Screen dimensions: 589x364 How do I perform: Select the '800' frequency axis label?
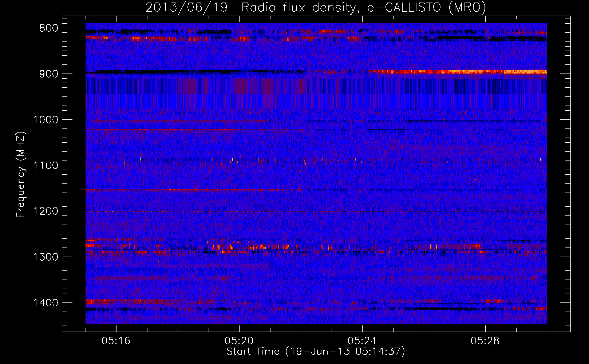coord(49,28)
